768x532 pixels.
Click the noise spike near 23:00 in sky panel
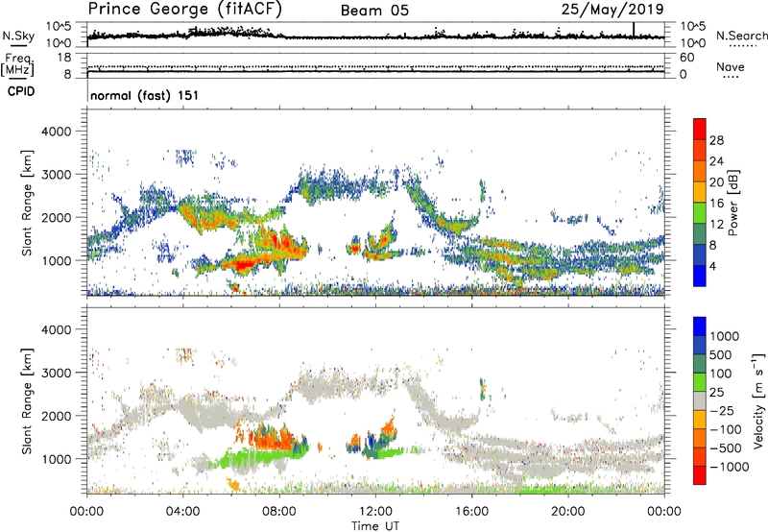pyautogui.click(x=634, y=30)
